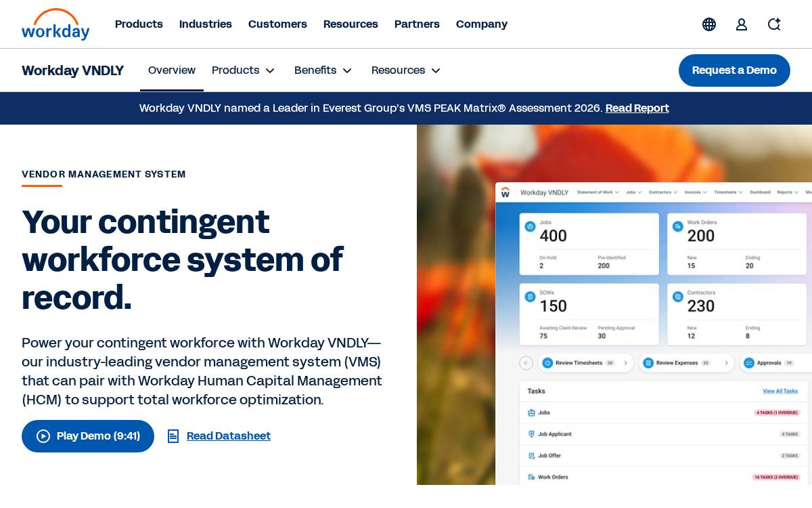Click the Jobs card icon in the preview
Viewport: 812px width, 508px height.
[x=531, y=226]
